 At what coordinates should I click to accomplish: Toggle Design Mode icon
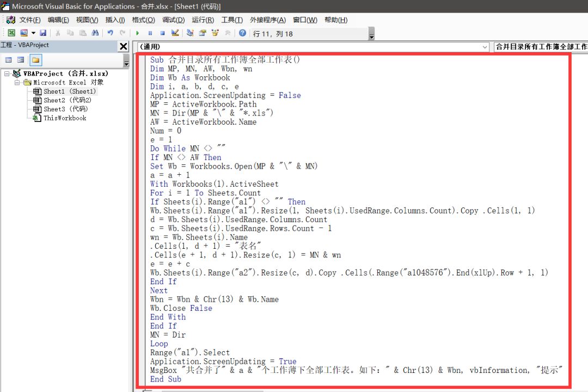[x=175, y=33]
